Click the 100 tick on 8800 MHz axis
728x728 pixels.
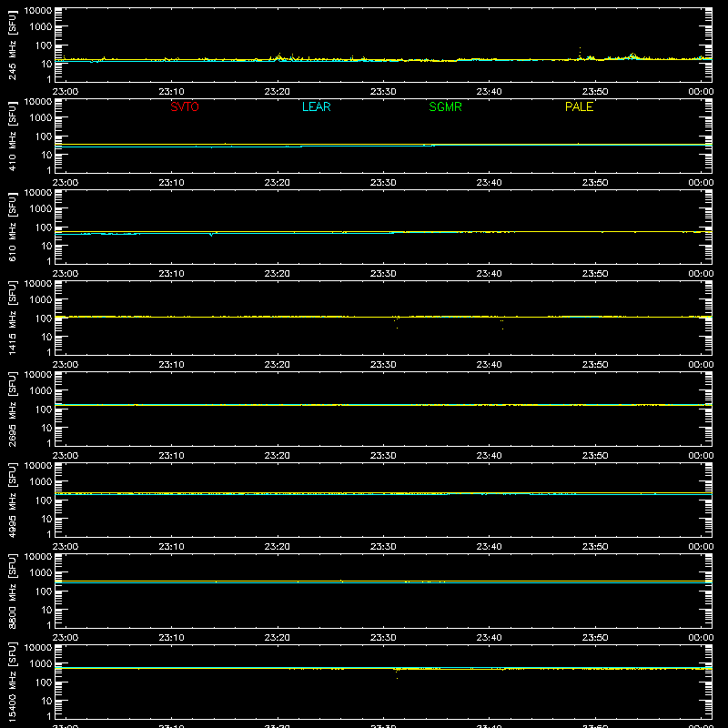(x=44, y=591)
